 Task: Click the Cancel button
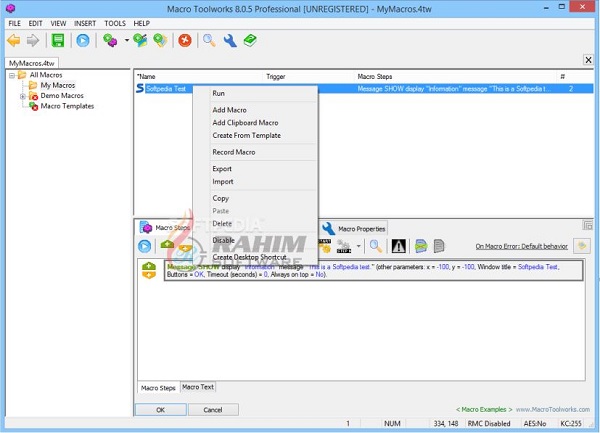click(213, 410)
